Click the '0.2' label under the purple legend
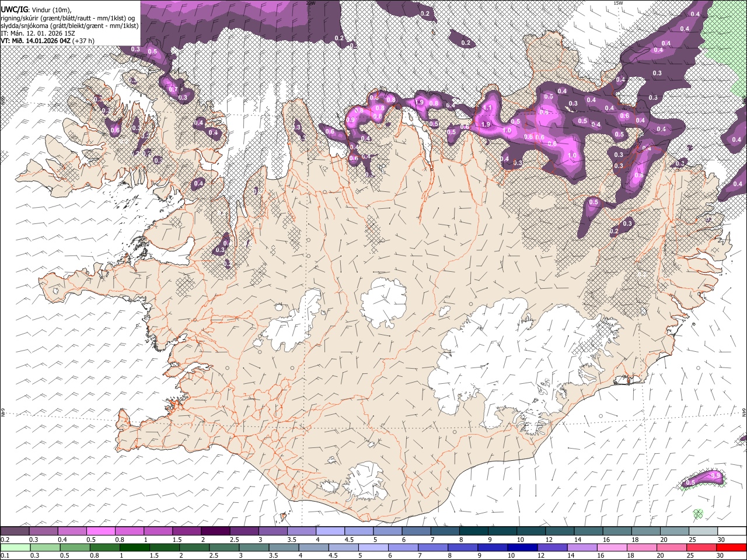This screenshot has height=560, width=747. 5,540
